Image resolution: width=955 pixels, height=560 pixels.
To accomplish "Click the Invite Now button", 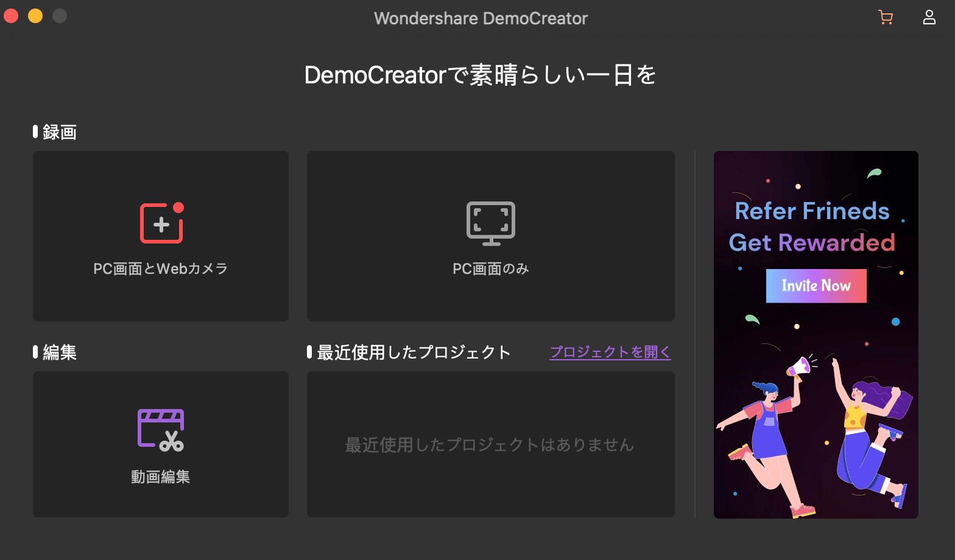I will pos(816,285).
